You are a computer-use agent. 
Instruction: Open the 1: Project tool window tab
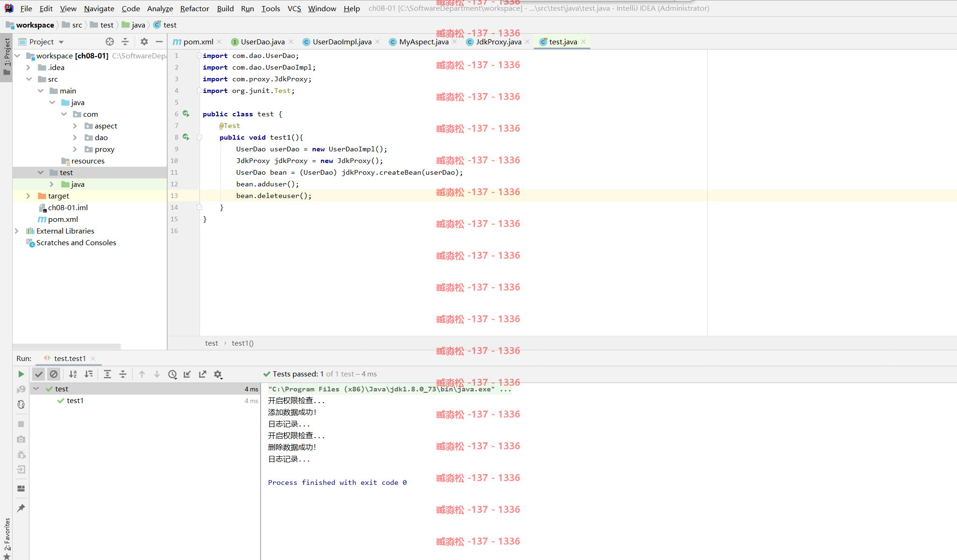click(x=7, y=57)
